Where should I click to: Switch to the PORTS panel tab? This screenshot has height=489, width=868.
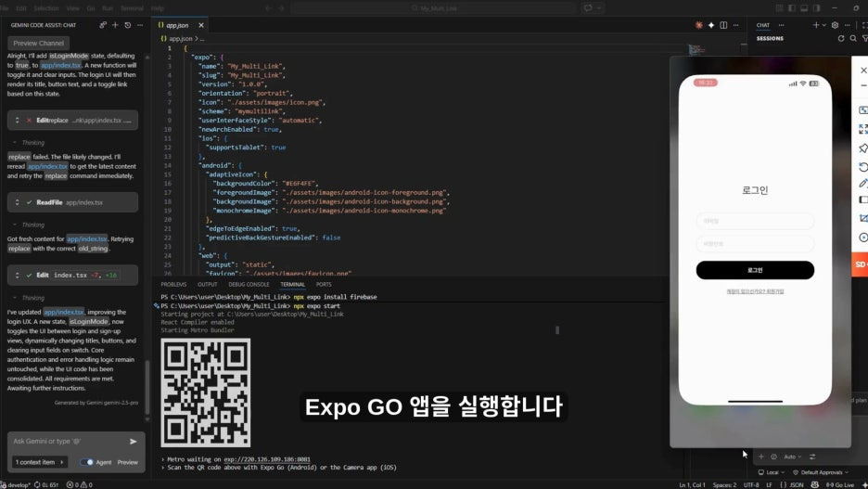click(324, 285)
